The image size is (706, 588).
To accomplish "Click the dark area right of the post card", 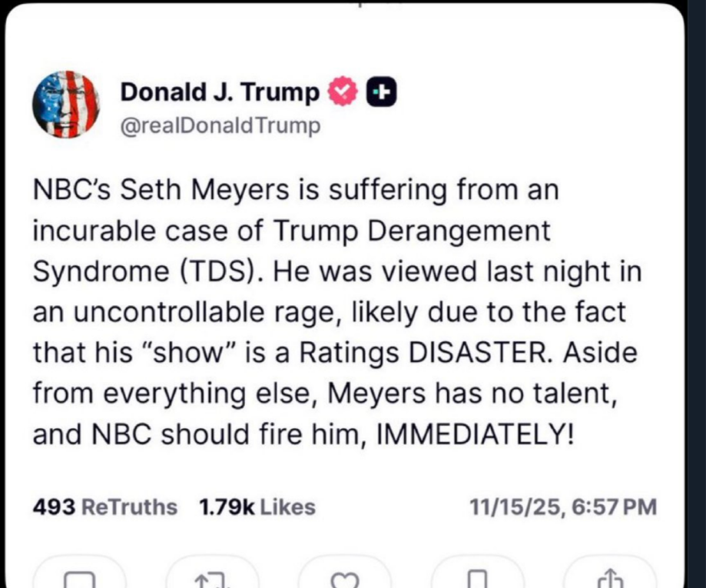I will click(695, 307).
